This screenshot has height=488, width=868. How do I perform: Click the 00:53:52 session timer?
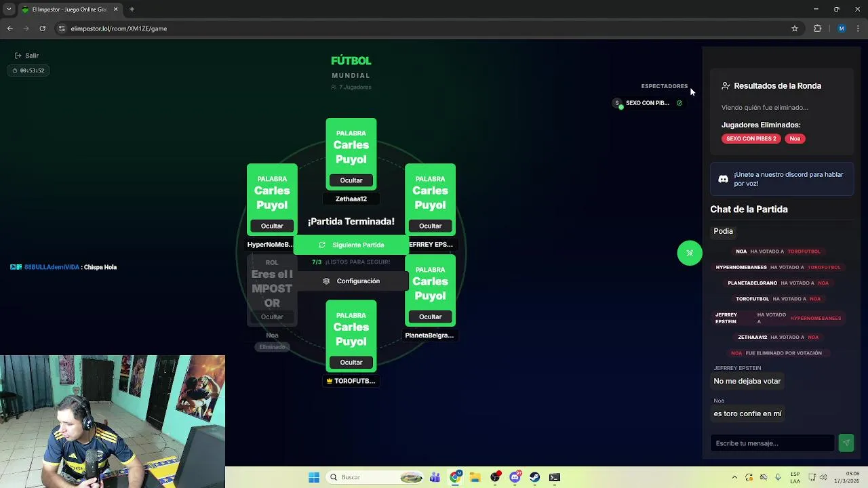point(28,70)
